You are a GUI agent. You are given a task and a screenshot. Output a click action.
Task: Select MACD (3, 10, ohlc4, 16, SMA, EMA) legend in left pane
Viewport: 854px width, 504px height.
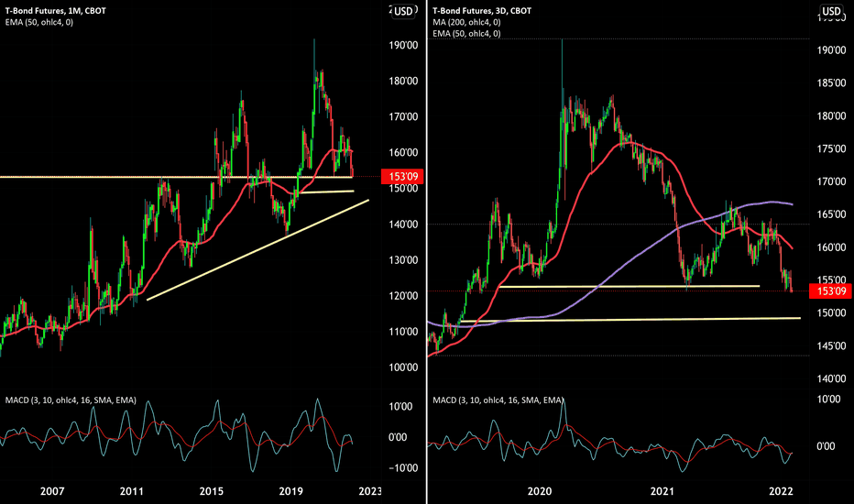[71, 400]
